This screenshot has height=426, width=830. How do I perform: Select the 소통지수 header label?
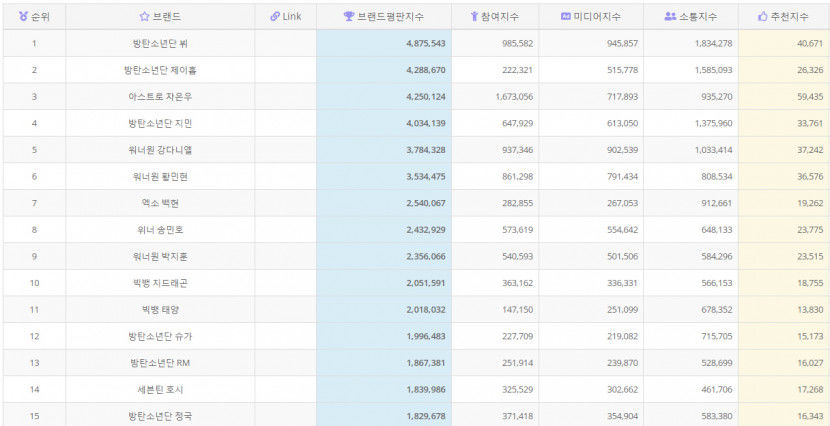pos(698,17)
